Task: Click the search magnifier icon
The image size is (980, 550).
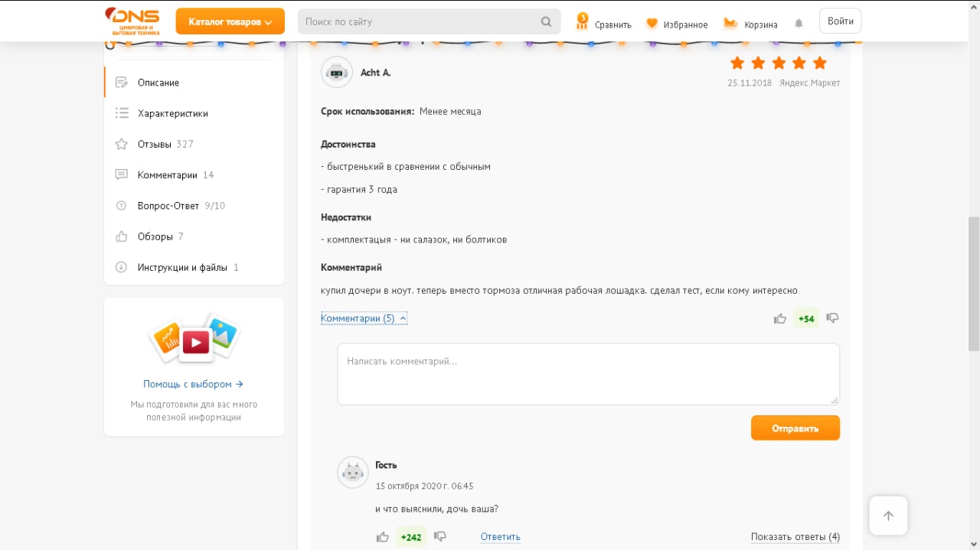Action: click(546, 21)
